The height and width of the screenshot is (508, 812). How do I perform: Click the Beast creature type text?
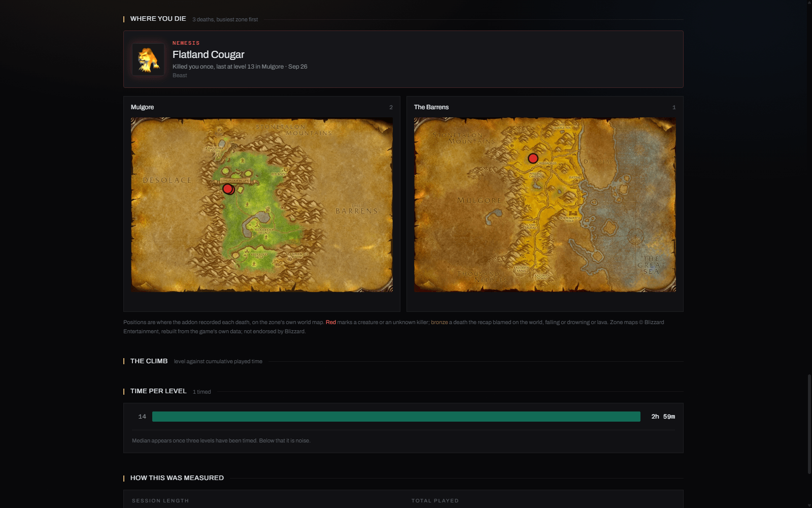pyautogui.click(x=180, y=76)
